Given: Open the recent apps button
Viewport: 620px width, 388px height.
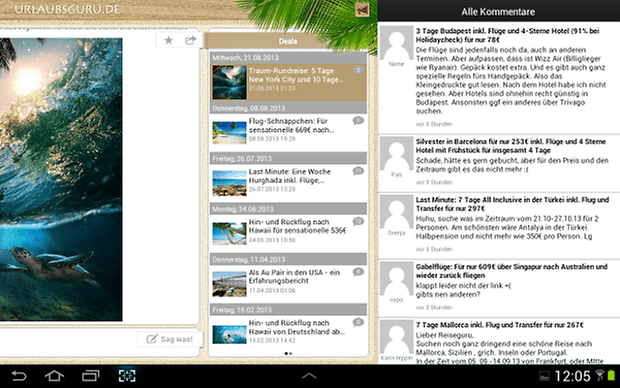Looking at the screenshot, I should point(91,376).
